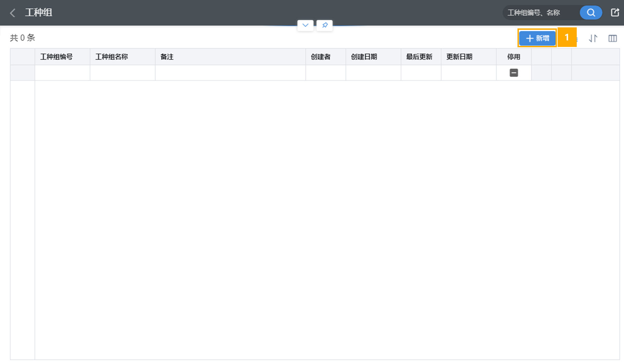Click the filter cell under 工种组编号
This screenshot has width=624, height=364.
(x=62, y=73)
